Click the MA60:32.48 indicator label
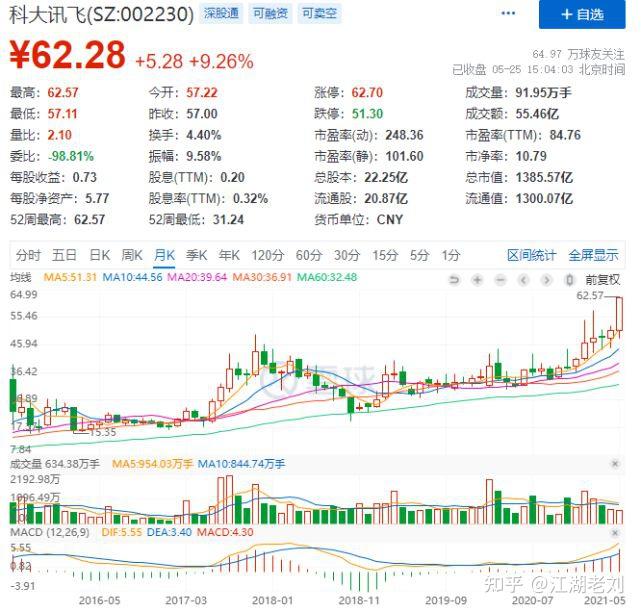Screen dimensions: 641x612 (x=327, y=277)
